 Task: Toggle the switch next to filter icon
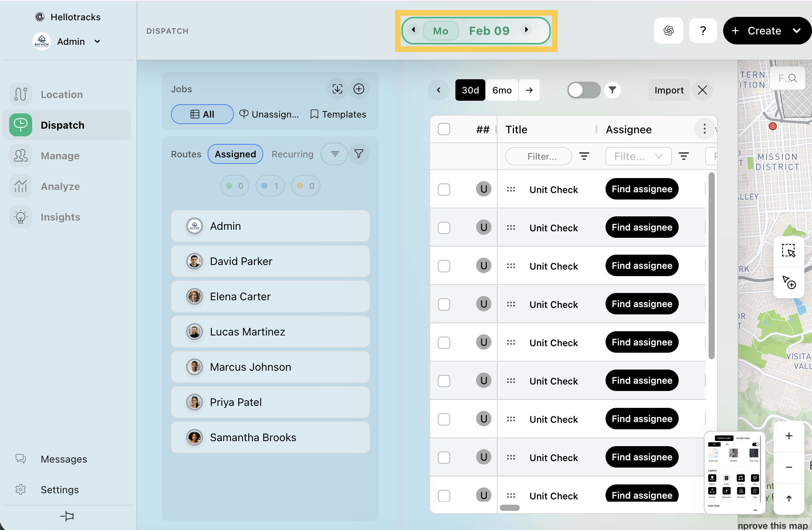coord(583,90)
